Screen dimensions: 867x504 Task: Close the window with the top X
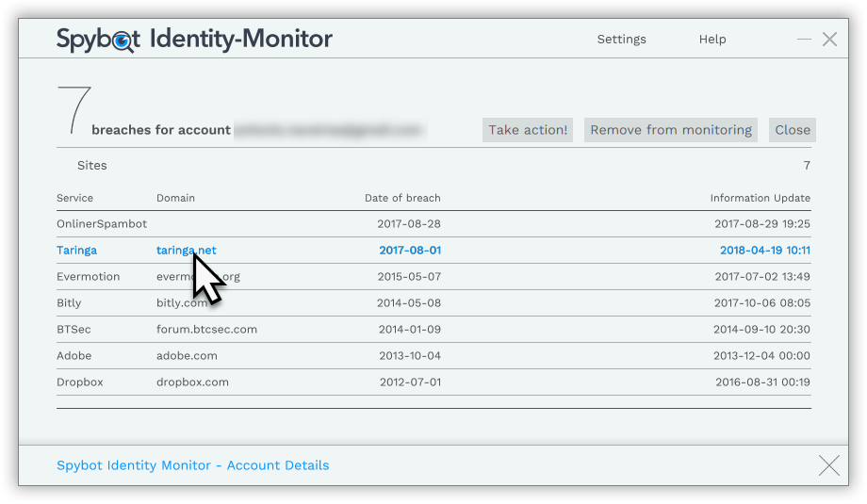829,40
